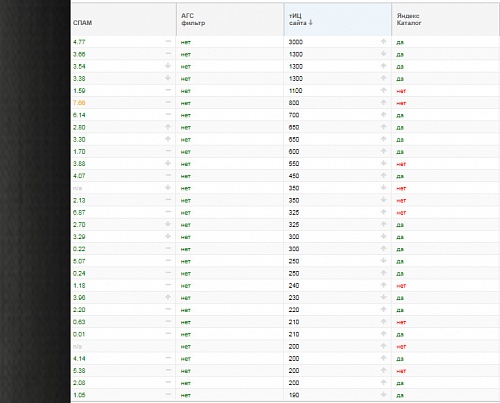Screen dimensions: 500x403
Task: Click the да catalog value in тИЦ 3000 row
Action: coord(400,42)
